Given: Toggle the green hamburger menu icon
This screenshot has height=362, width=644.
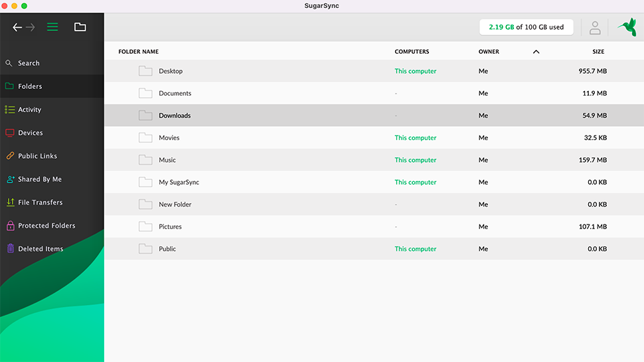Looking at the screenshot, I should pos(52,27).
